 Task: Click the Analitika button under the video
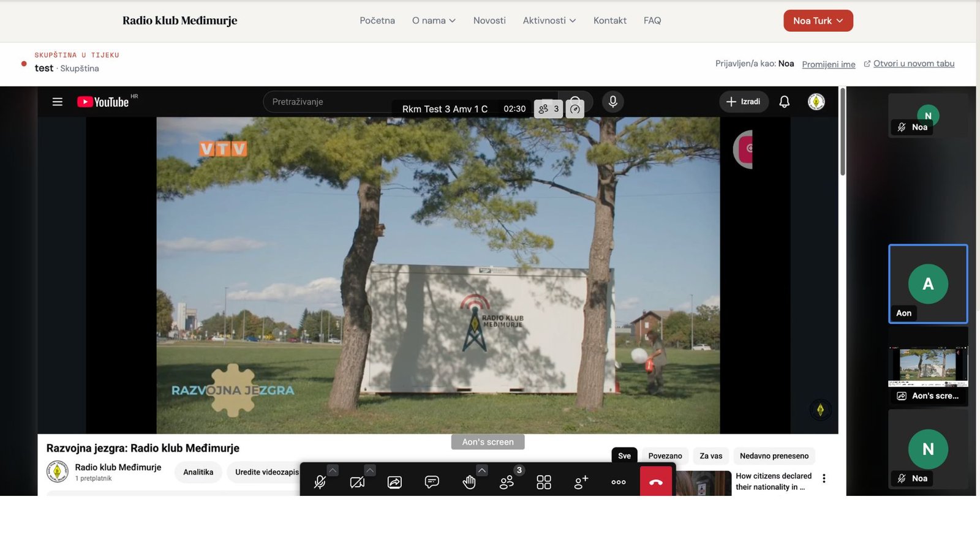(198, 472)
